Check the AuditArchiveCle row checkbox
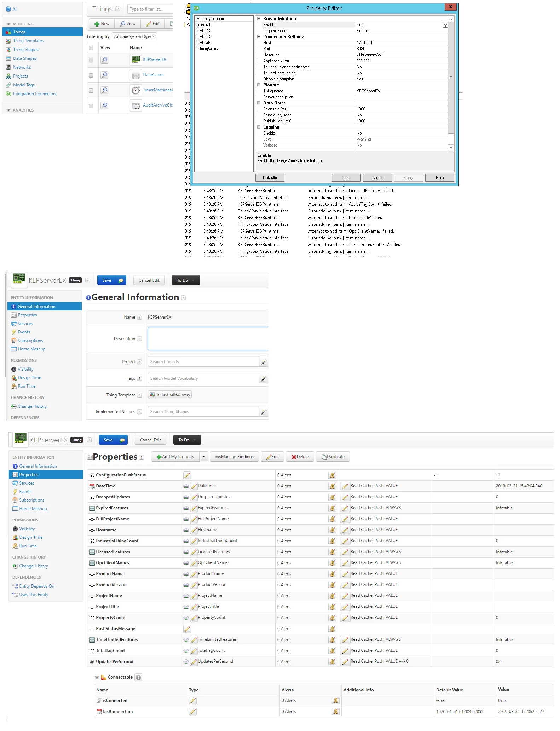560x731 pixels. 91,106
